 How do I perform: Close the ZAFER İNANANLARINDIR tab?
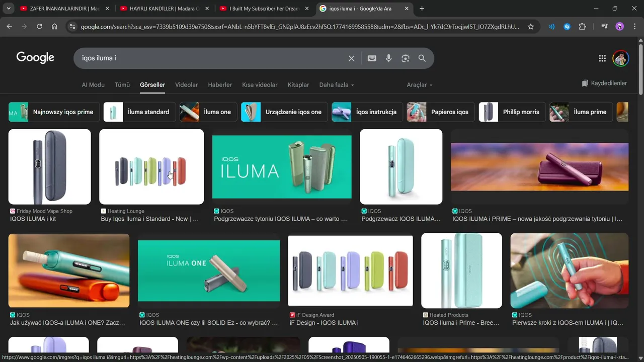point(107,9)
